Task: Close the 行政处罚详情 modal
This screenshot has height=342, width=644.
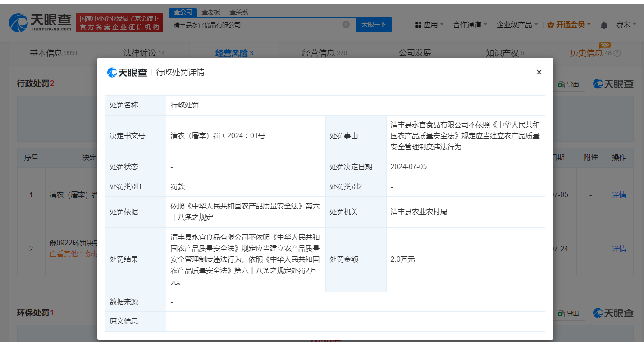Action: click(x=539, y=72)
